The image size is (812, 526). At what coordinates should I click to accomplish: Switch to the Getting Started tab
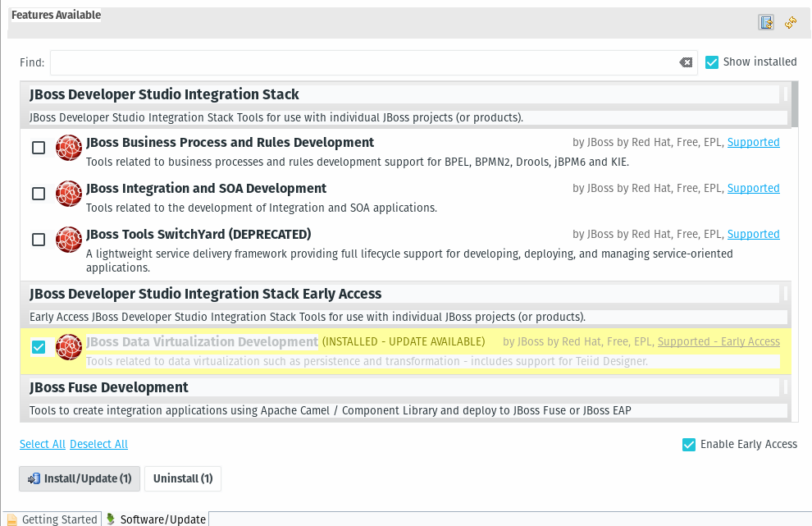click(x=52, y=519)
